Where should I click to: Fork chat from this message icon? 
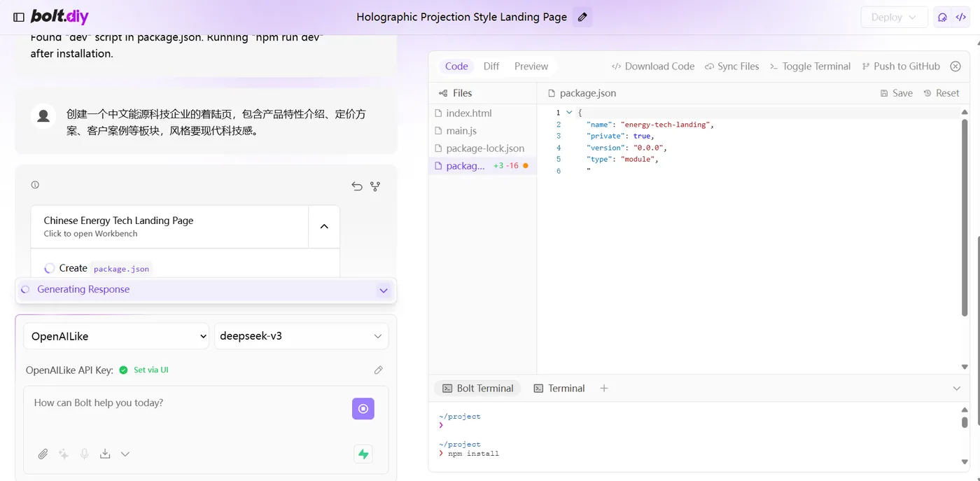tap(375, 186)
